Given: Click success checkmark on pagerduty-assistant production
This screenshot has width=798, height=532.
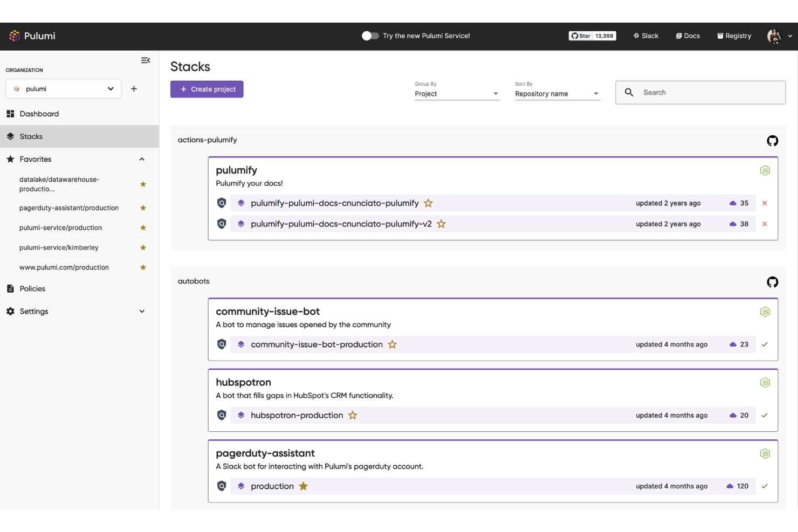Looking at the screenshot, I should point(765,486).
